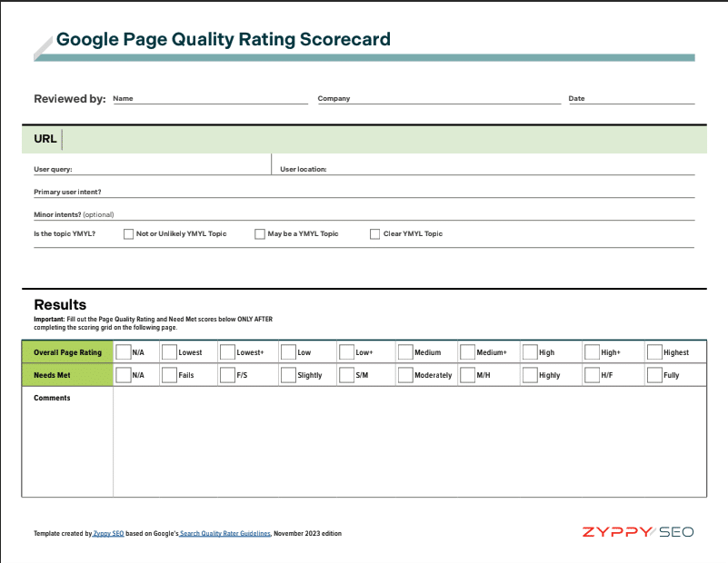This screenshot has width=728, height=563.
Task: Click inside the Comments text area
Action: [409, 442]
